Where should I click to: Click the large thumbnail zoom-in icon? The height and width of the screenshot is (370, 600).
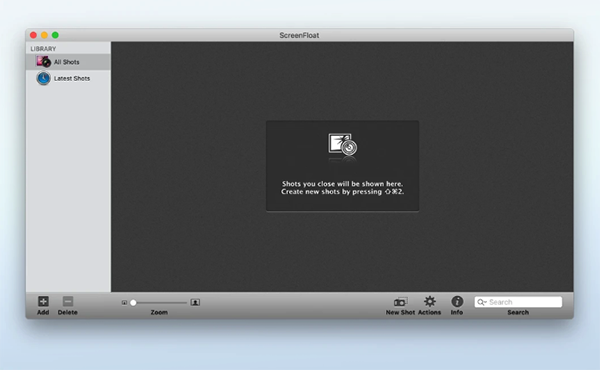195,302
